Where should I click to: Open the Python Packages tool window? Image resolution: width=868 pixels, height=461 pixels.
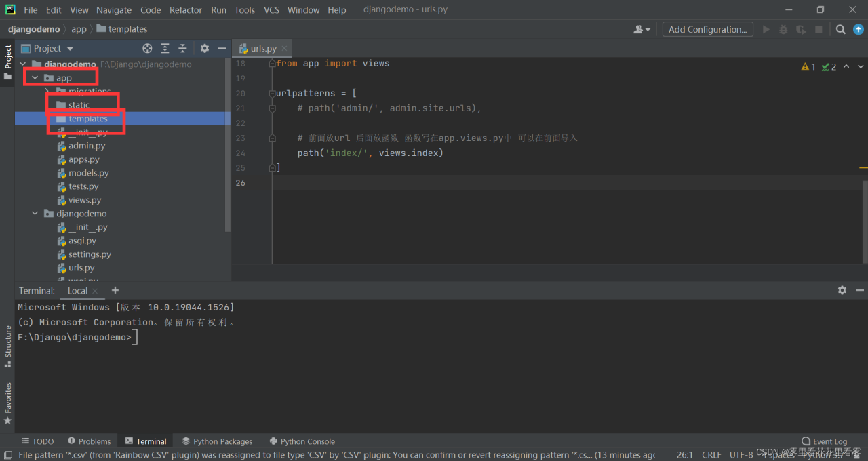(217, 441)
